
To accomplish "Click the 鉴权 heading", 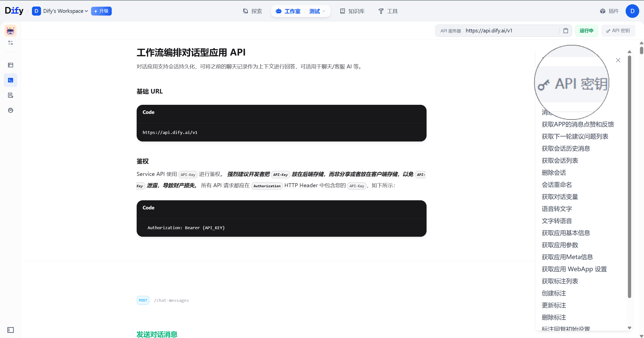I will [x=142, y=161].
